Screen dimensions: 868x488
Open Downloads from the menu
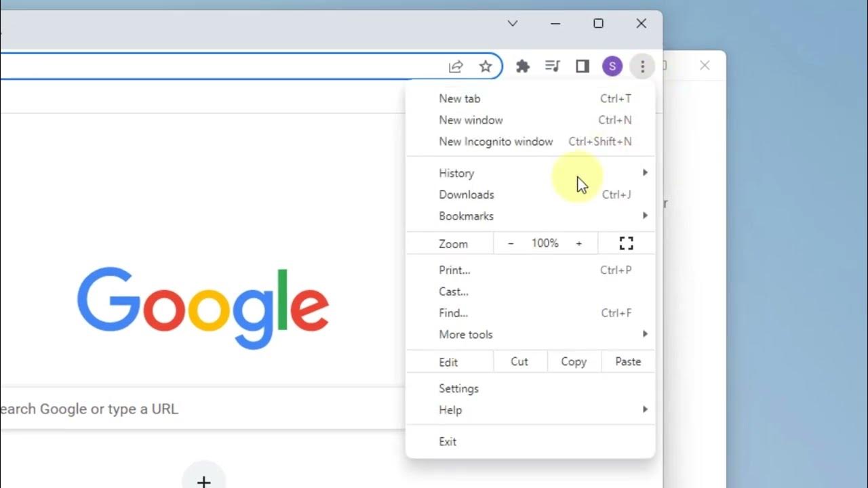[530, 195]
